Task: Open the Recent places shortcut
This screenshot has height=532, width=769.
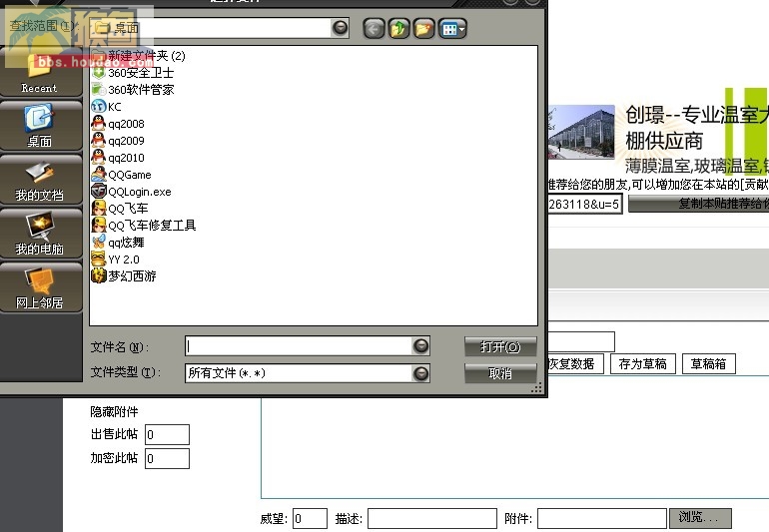Action: (x=39, y=73)
